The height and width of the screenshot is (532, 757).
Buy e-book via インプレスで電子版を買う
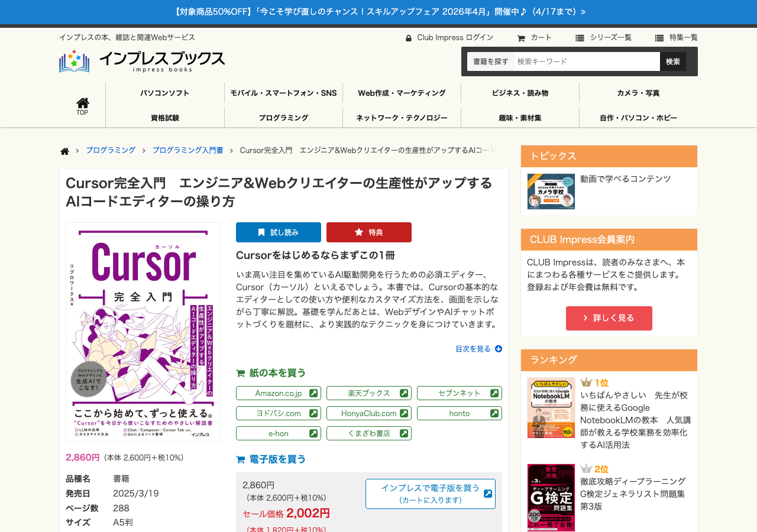tap(431, 494)
